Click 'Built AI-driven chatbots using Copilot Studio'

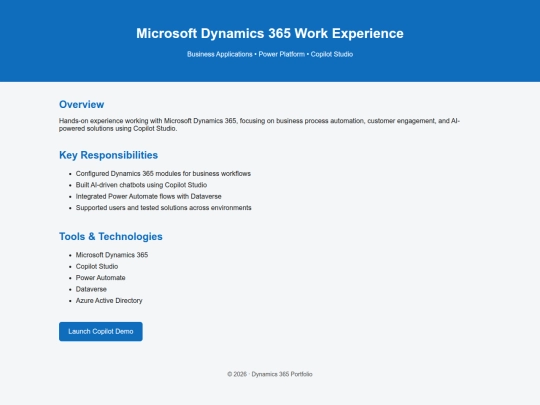141,185
